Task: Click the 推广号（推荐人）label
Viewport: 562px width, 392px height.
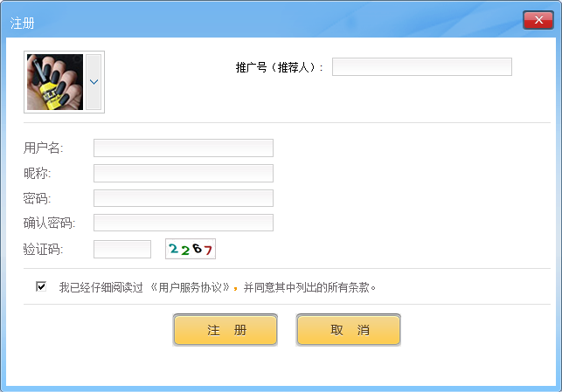Action: 279,67
